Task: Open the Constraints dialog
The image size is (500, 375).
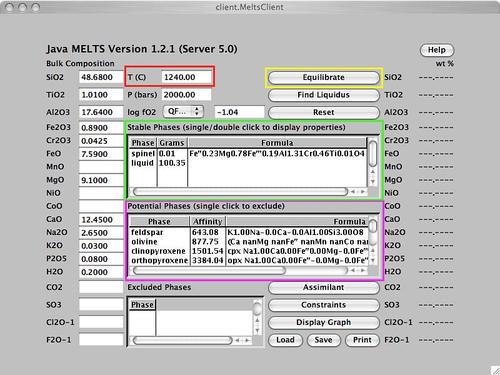Action: (x=323, y=305)
